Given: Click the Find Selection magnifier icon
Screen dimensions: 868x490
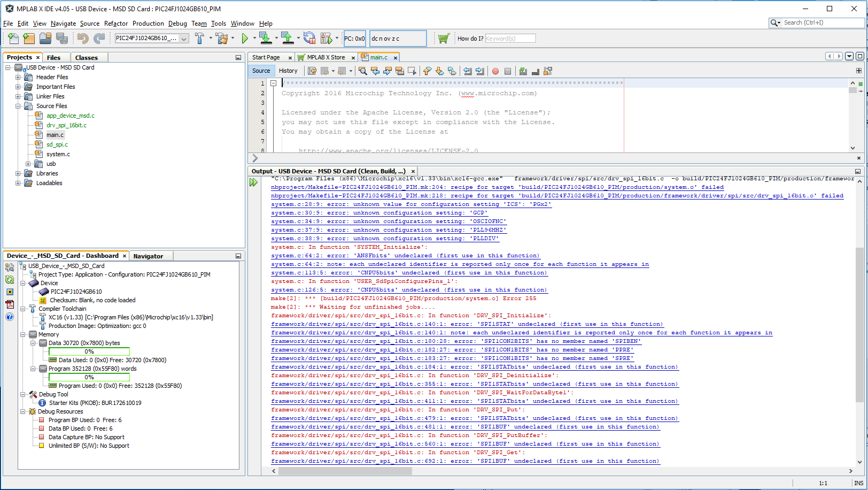Looking at the screenshot, I should point(363,71).
